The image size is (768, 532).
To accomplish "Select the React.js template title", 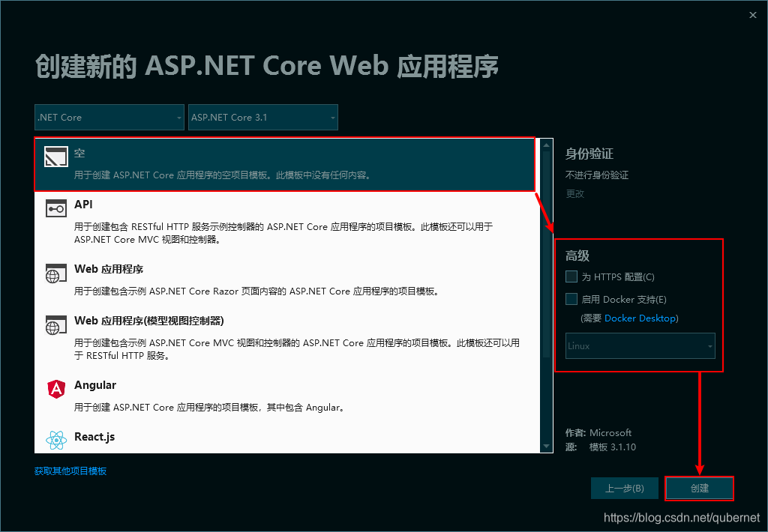I will pyautogui.click(x=94, y=437).
